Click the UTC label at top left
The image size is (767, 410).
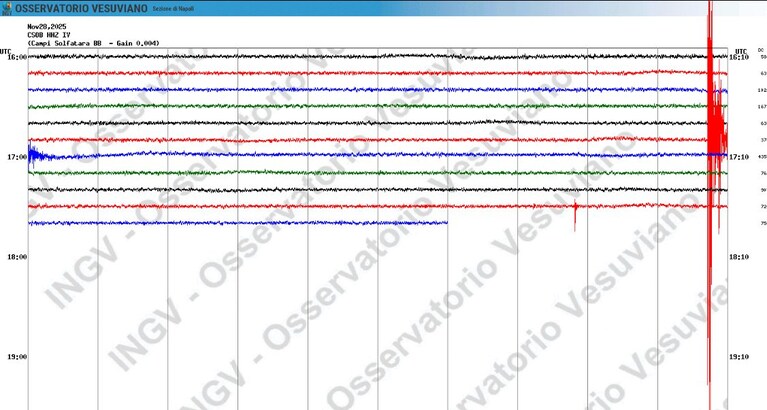[x=6, y=51]
